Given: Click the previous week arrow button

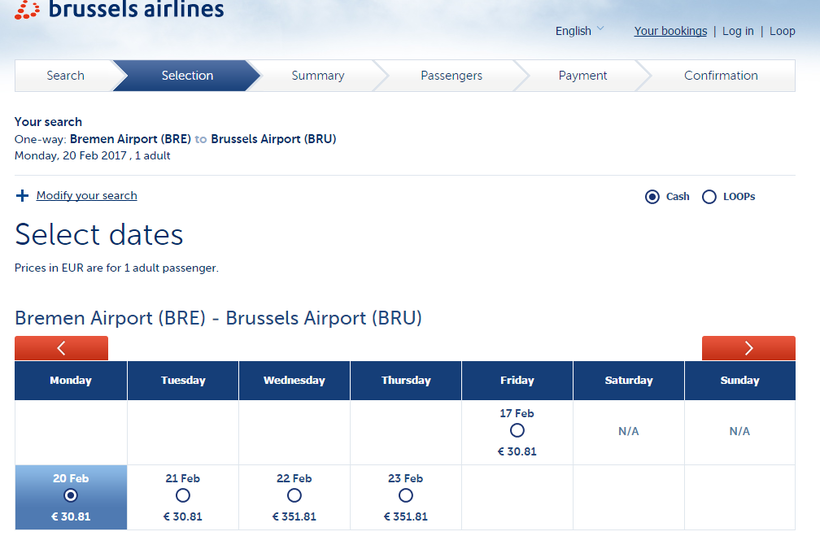Looking at the screenshot, I should [x=61, y=348].
